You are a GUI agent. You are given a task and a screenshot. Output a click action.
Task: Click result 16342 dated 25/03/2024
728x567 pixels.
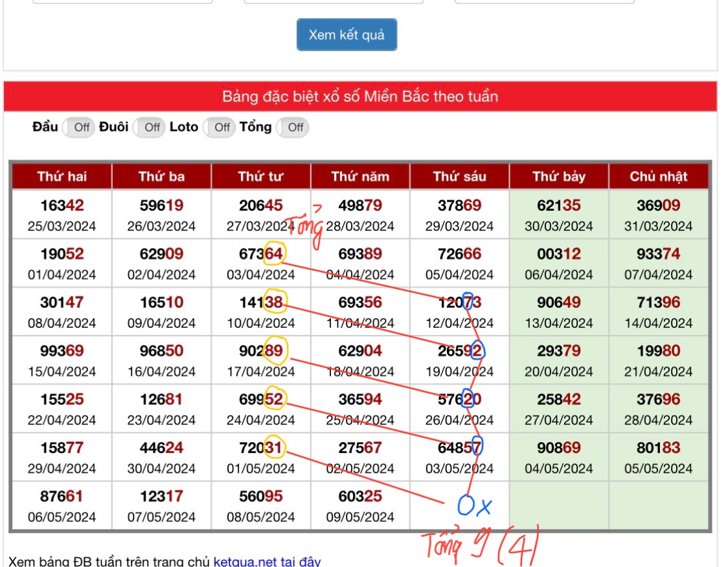click(x=62, y=206)
